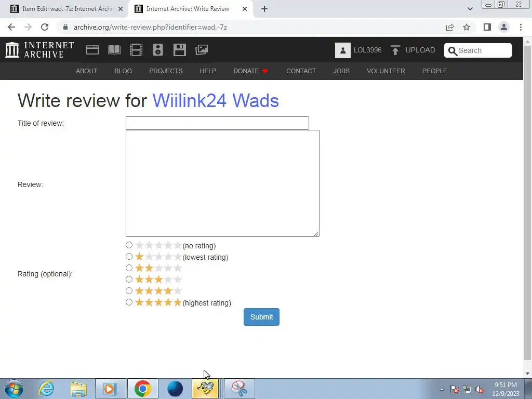Click the Chrome taskbar icon
Image resolution: width=532 pixels, height=399 pixels.
pos(142,389)
